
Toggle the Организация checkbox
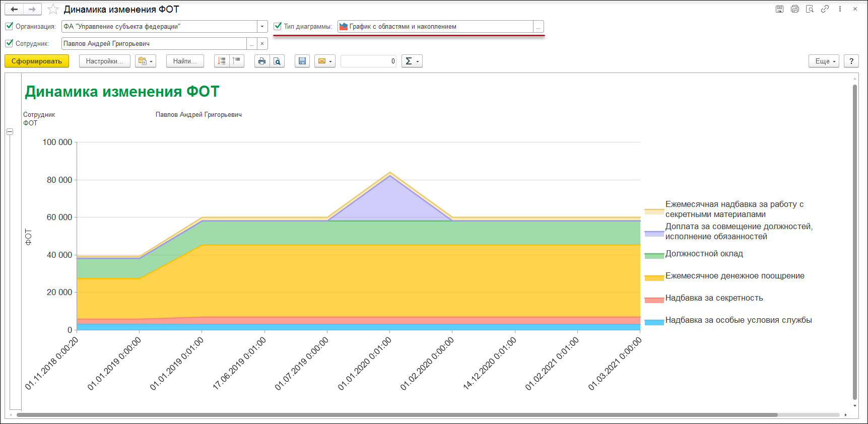tap(9, 26)
